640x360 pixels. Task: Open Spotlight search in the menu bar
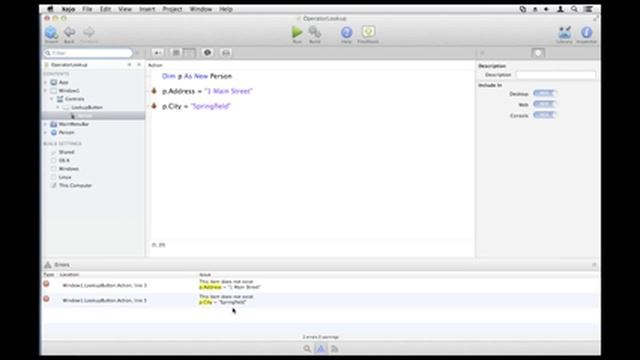(574, 9)
